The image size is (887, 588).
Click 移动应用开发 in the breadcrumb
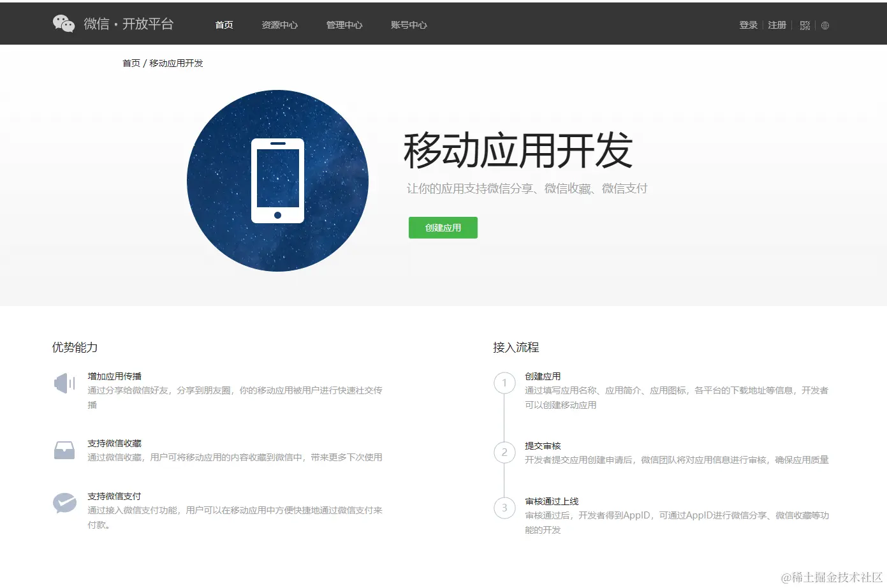coord(176,63)
